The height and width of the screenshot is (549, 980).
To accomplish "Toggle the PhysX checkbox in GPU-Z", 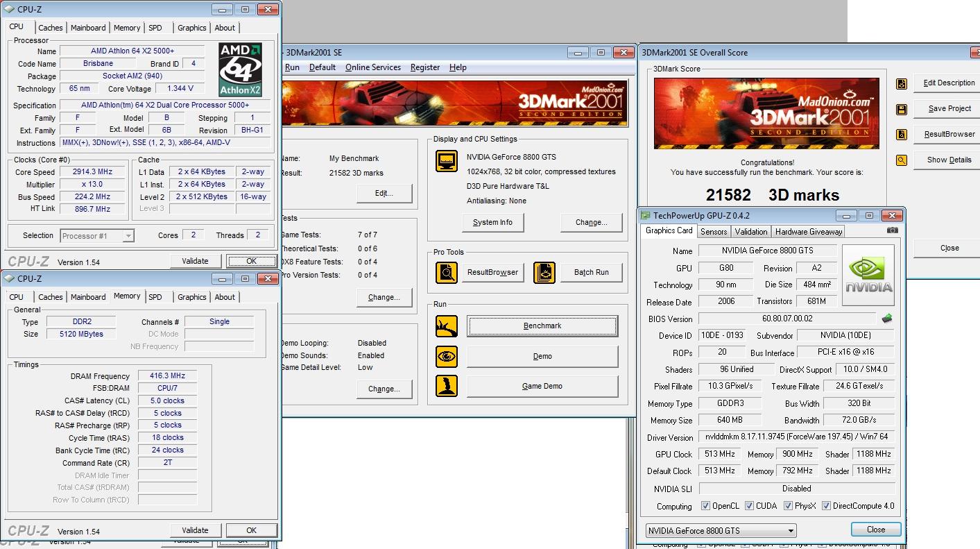I will [x=788, y=506].
